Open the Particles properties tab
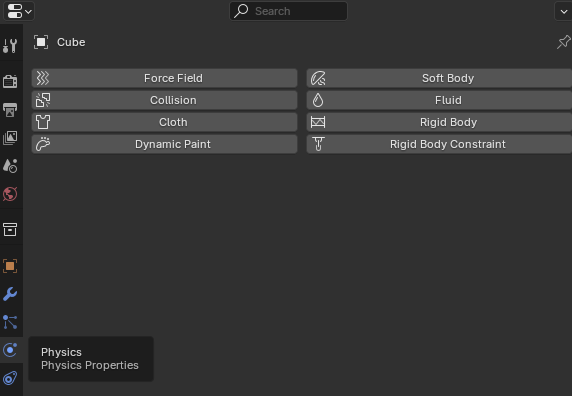572x396 pixels. click(10, 322)
